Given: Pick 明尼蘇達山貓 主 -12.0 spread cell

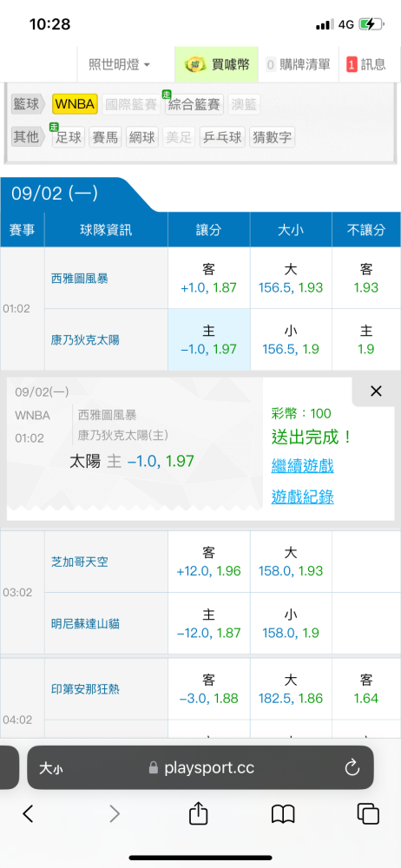Looking at the screenshot, I should (x=209, y=624).
